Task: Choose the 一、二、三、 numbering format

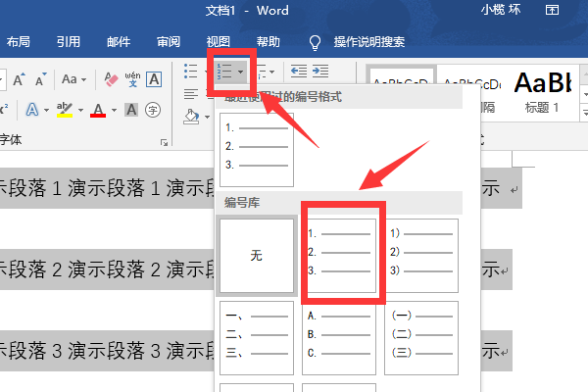Action: (257, 338)
